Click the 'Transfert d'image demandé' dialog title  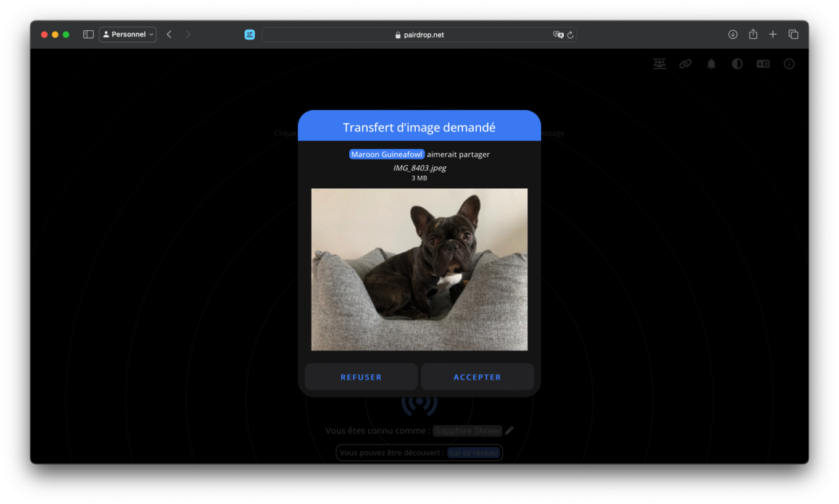point(419,128)
